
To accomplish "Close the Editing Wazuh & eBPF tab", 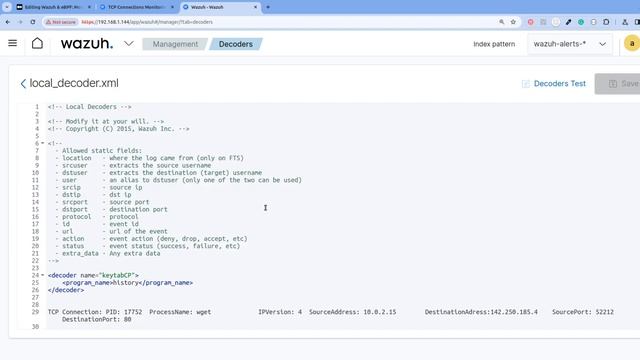I will tap(89, 7).
